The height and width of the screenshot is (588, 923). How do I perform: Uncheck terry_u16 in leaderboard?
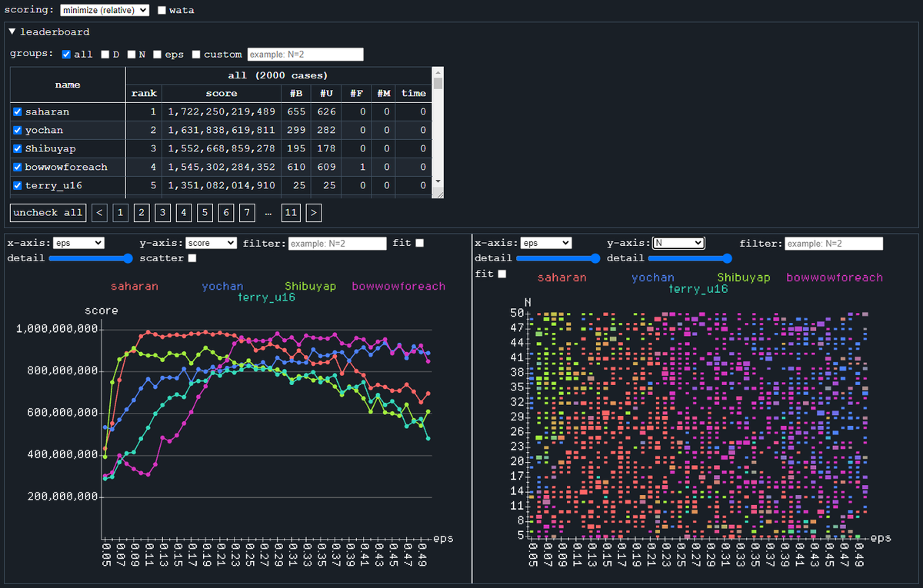click(x=18, y=185)
